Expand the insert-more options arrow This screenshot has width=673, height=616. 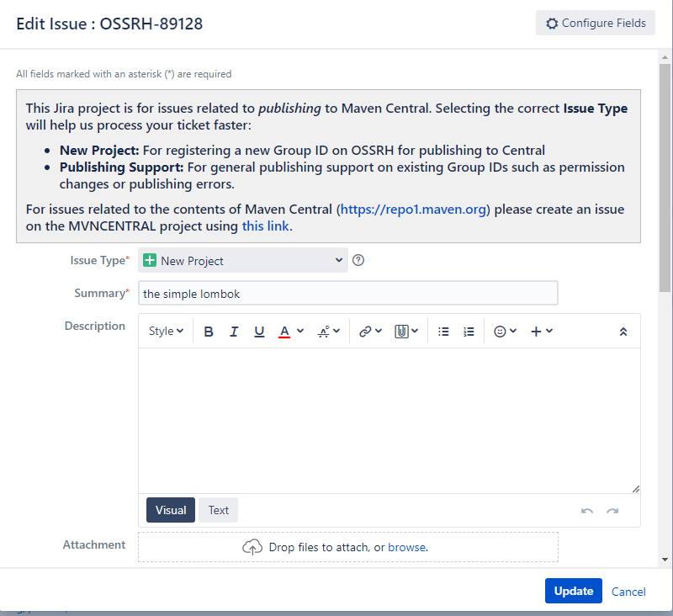[x=549, y=331]
